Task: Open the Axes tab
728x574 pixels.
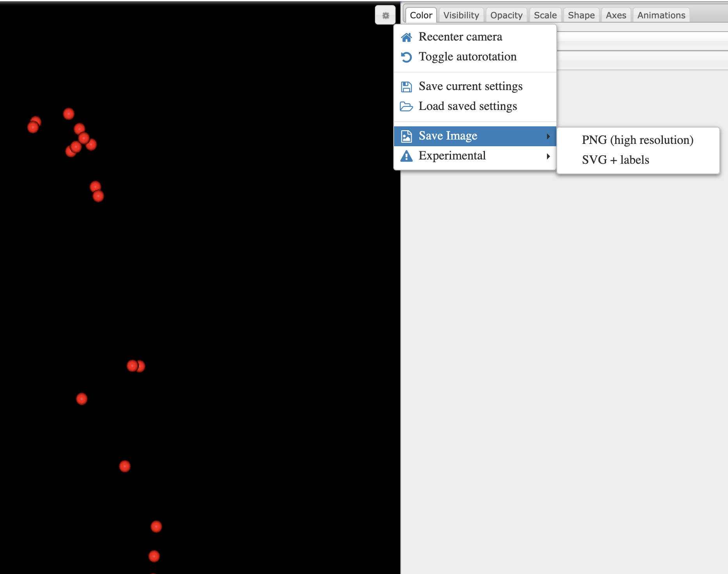Action: click(x=616, y=15)
